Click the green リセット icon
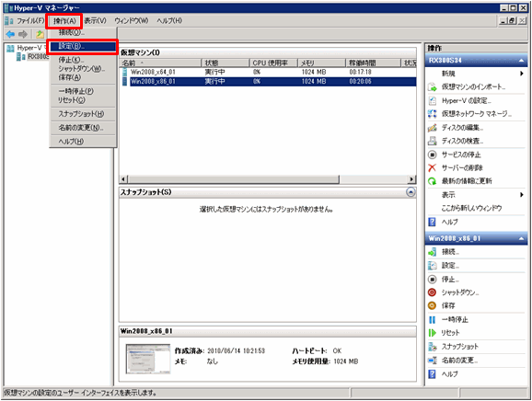This screenshot has width=532, height=401. click(x=432, y=333)
